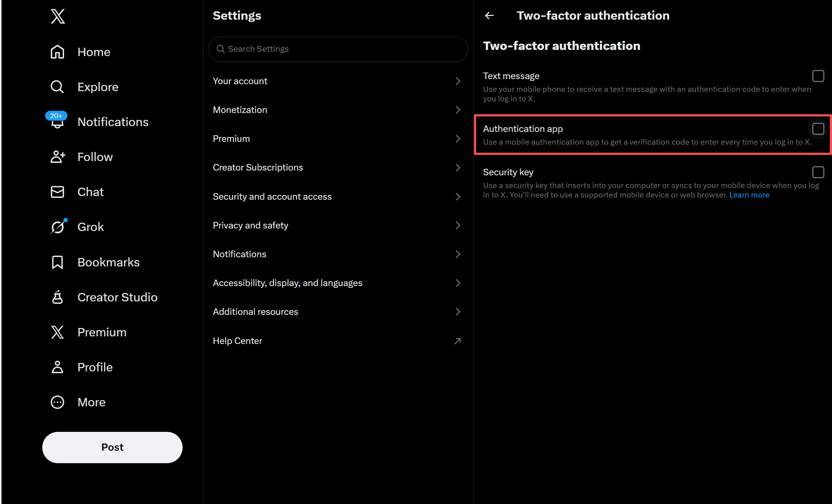
Task: Expand Accessibility, display, and languages chevron
Action: point(458,283)
